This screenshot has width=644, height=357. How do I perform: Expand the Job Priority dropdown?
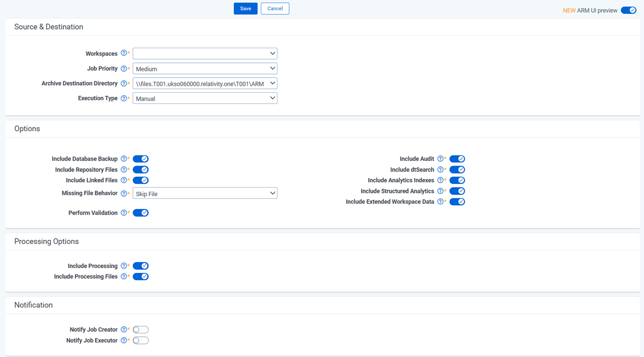[205, 69]
